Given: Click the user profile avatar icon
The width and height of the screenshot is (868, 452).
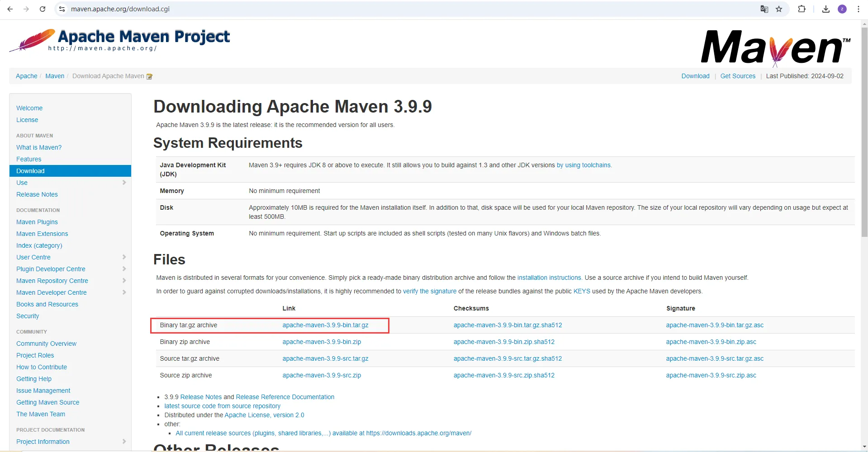Looking at the screenshot, I should pyautogui.click(x=842, y=9).
